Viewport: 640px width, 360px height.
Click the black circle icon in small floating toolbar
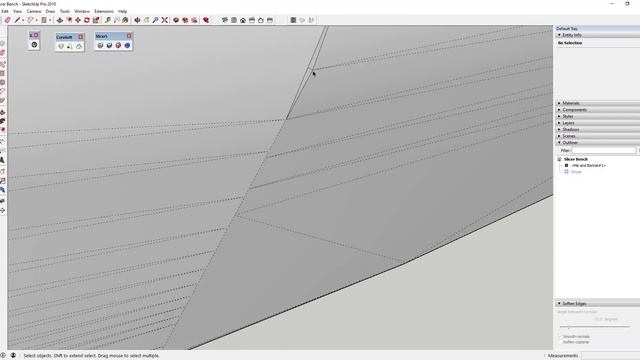click(34, 45)
